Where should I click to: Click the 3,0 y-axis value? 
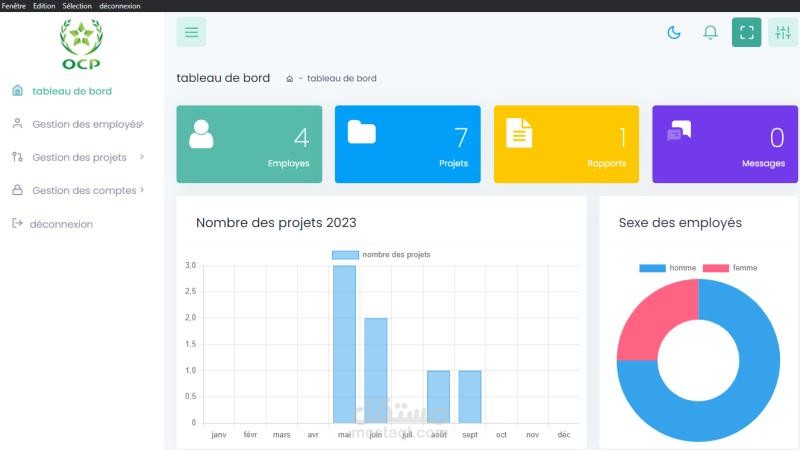coord(190,265)
